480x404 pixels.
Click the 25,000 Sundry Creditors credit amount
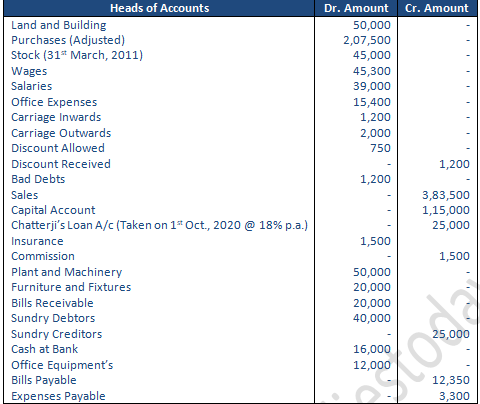pyautogui.click(x=451, y=334)
